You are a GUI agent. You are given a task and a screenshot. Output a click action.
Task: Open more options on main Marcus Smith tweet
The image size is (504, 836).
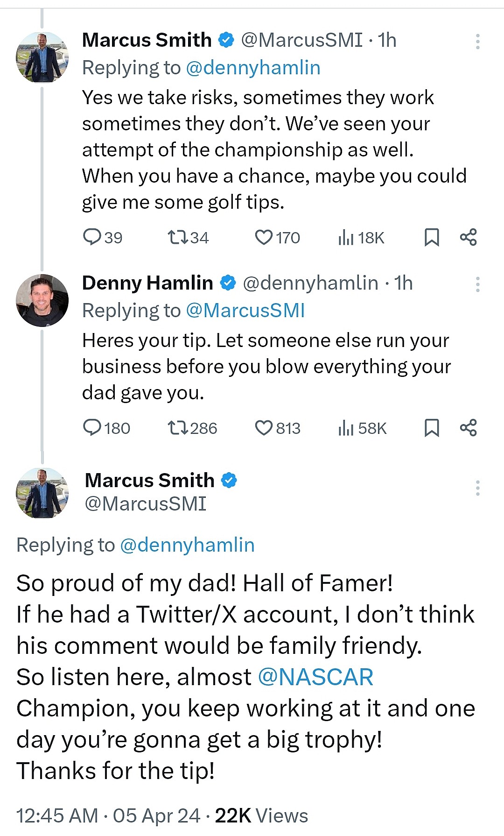coord(477,488)
